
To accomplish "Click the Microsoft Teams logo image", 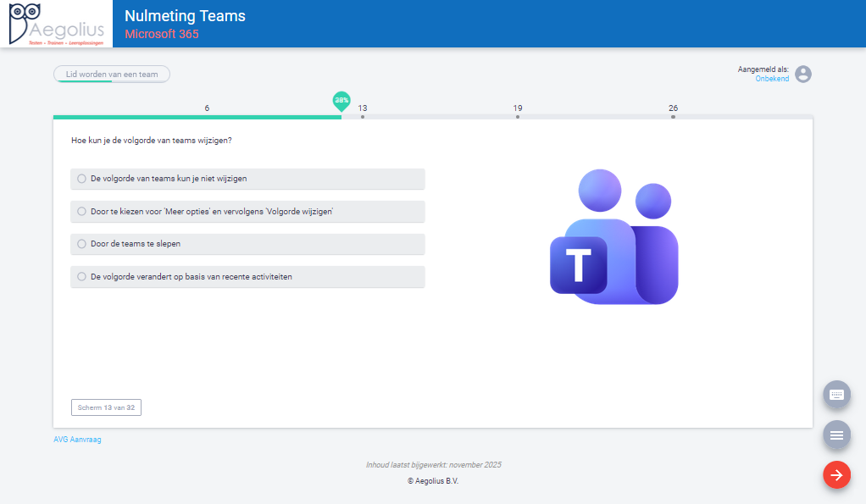I will (x=613, y=237).
